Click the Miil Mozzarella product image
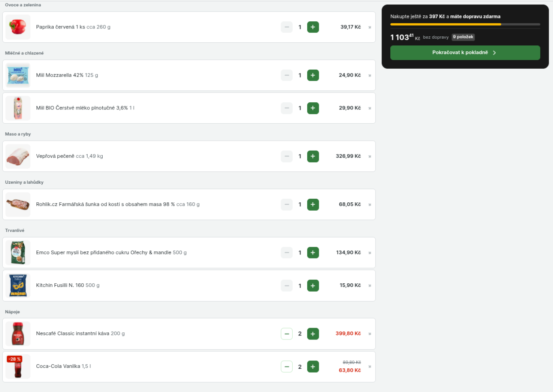Viewport: 553px width, 392px height. (x=18, y=75)
